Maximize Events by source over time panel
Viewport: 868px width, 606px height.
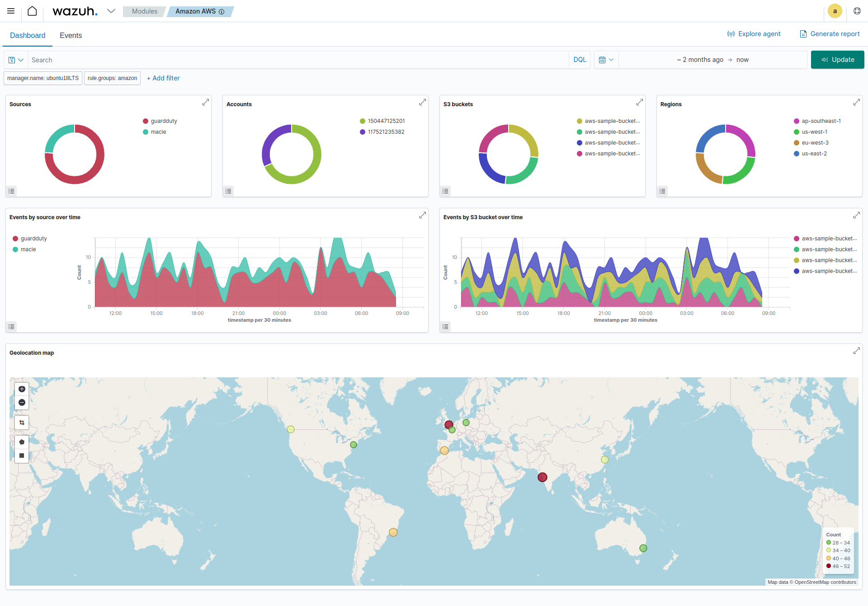pos(422,216)
